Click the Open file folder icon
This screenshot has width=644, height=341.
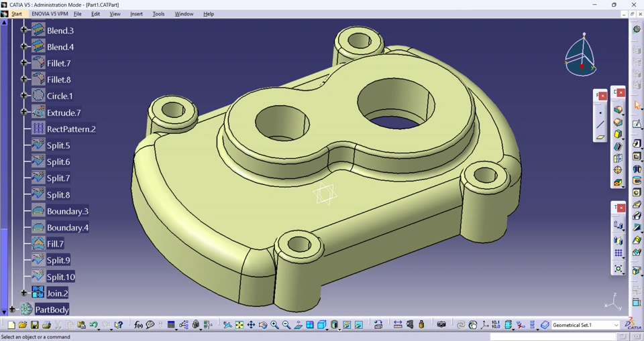tap(23, 325)
